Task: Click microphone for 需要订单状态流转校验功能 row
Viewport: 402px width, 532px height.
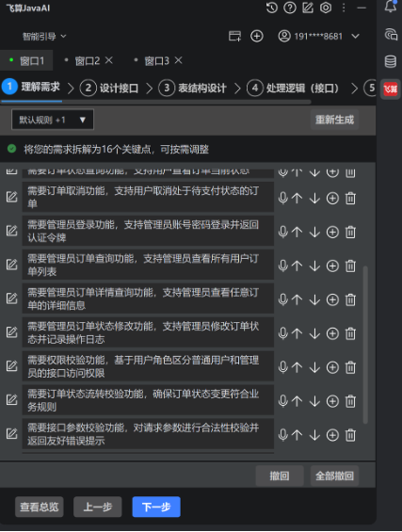Action: 283,401
